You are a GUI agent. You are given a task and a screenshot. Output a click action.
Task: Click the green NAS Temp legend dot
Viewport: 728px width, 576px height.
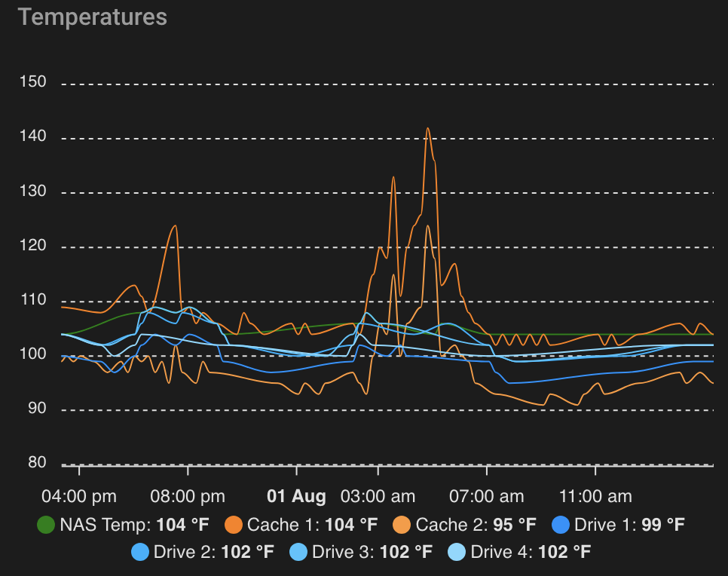[x=47, y=525]
